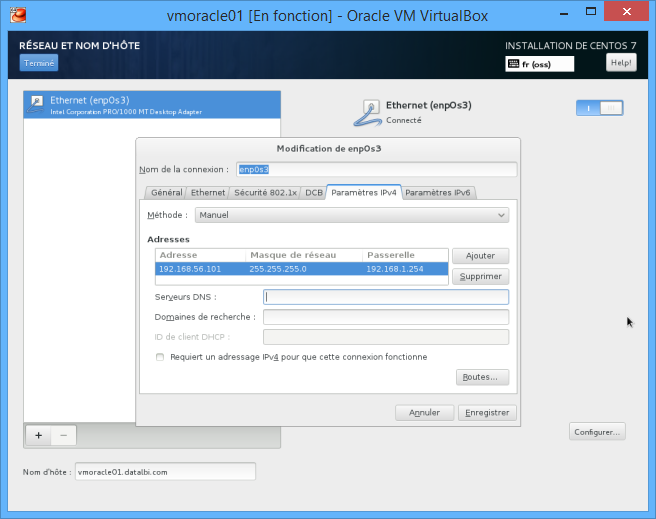
Task: Maximize the VirtualBox window
Action: [x=591, y=12]
